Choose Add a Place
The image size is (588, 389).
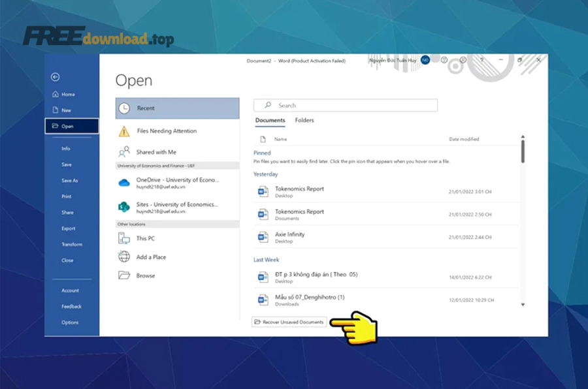(177, 257)
